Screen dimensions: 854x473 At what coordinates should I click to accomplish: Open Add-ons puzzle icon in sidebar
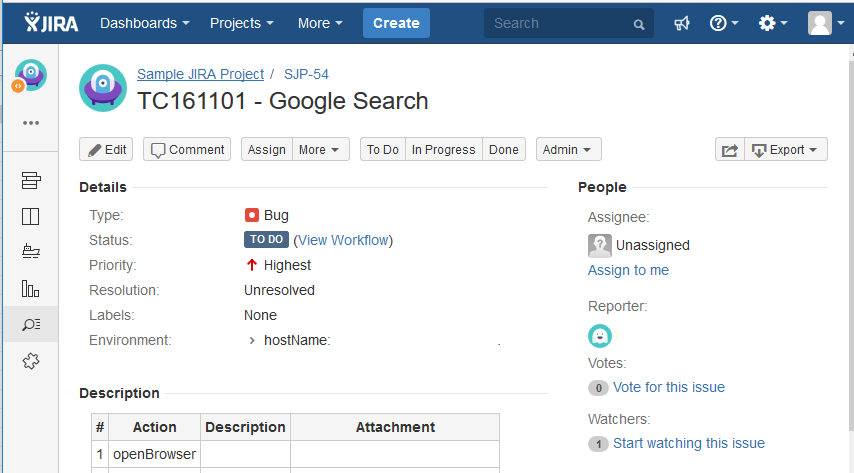click(x=31, y=361)
